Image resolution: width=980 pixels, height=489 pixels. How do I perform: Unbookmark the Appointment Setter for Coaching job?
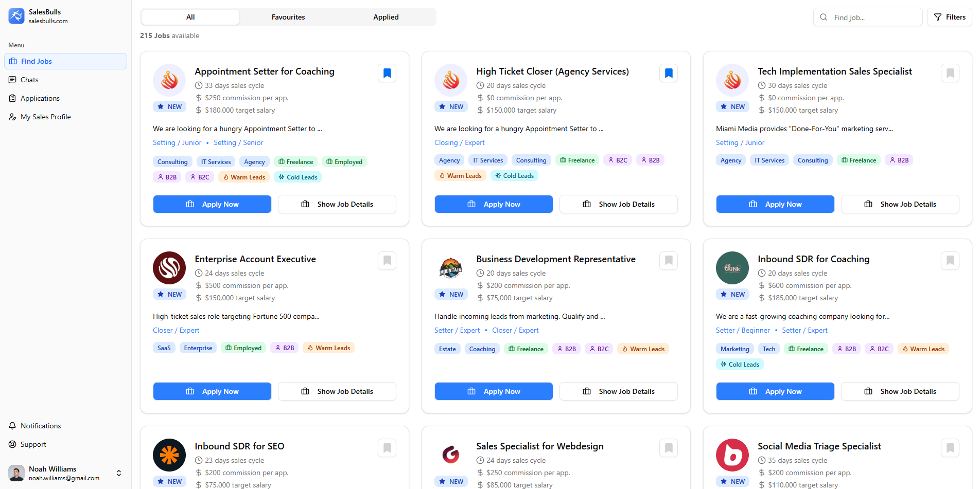click(x=387, y=73)
